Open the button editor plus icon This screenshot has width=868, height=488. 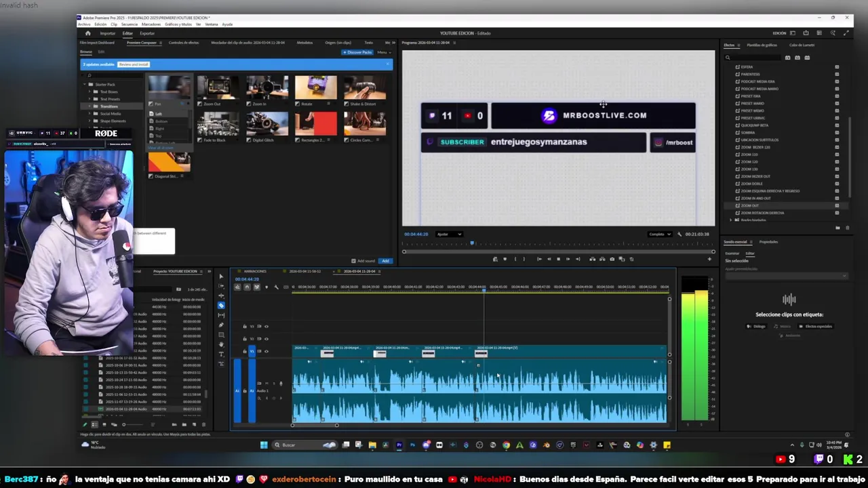[x=710, y=259]
